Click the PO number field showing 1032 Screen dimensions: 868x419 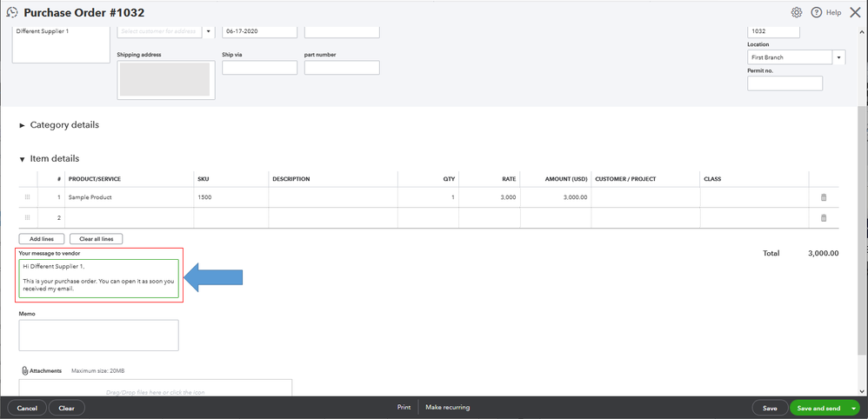pos(773,31)
